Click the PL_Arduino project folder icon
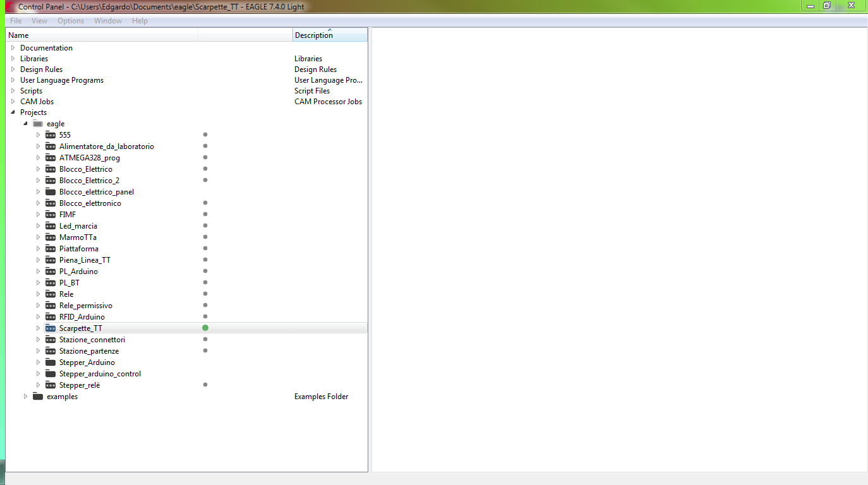The image size is (868, 485). (x=51, y=272)
